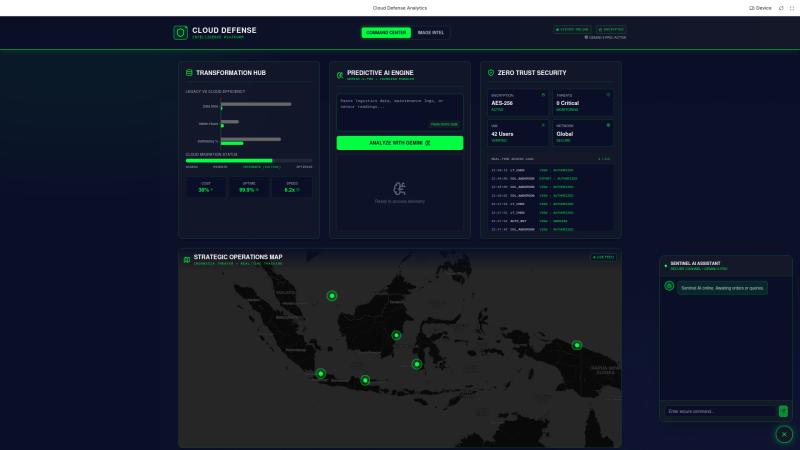Viewport: 800px width, 450px height.
Task: Click the map marker near Jakarta
Action: [x=320, y=374]
